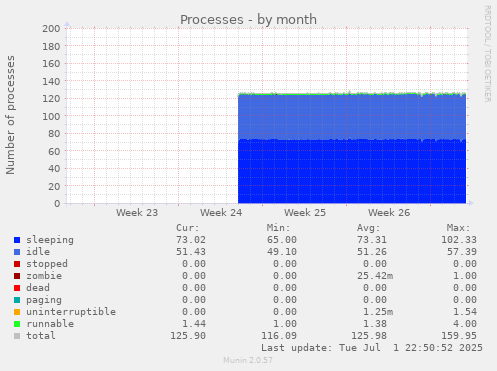Click the paging legend color swatch
The image size is (497, 371).
pyautogui.click(x=17, y=300)
